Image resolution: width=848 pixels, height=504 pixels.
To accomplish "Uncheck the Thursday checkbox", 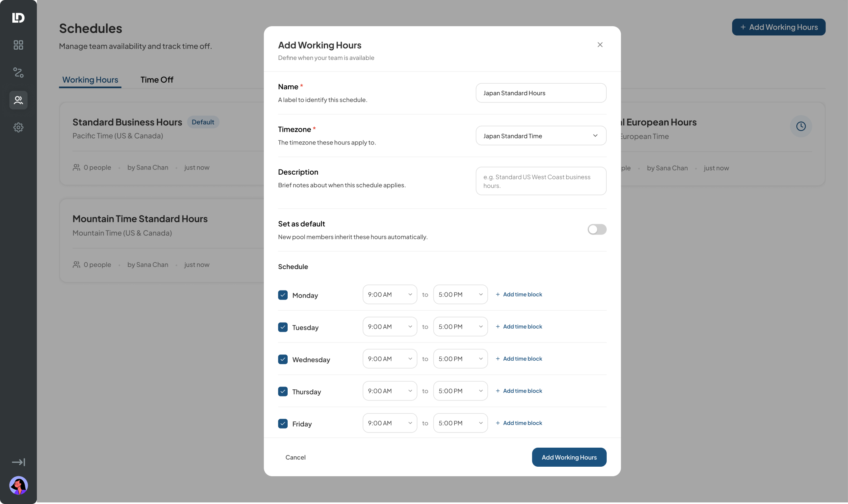I will pos(283,391).
